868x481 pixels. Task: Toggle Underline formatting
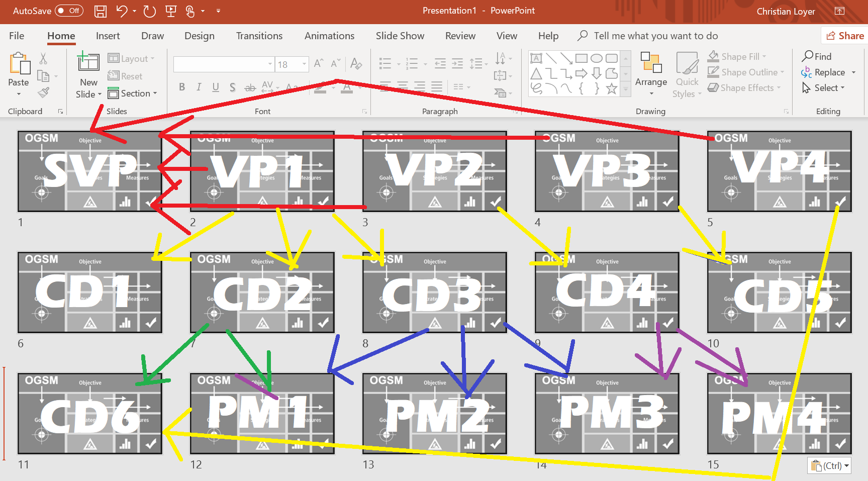(216, 87)
